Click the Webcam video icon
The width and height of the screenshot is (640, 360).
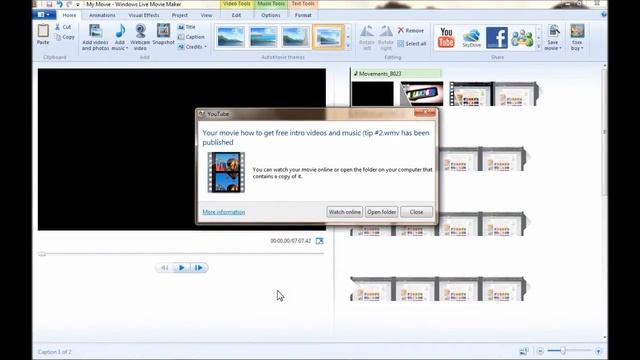click(x=140, y=31)
